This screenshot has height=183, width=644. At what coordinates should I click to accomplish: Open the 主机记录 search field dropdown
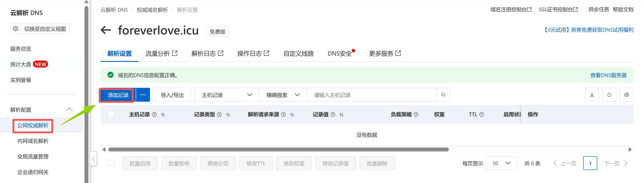[227, 95]
